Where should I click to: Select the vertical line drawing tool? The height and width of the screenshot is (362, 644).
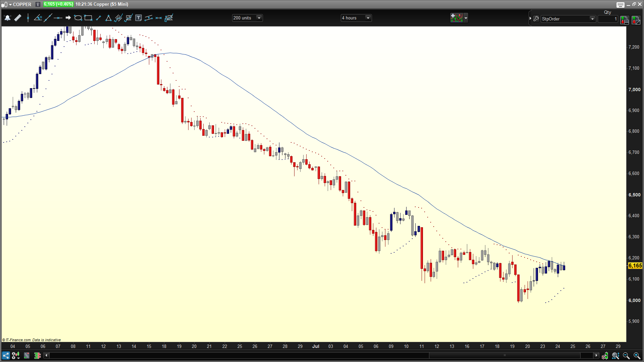coord(28,18)
